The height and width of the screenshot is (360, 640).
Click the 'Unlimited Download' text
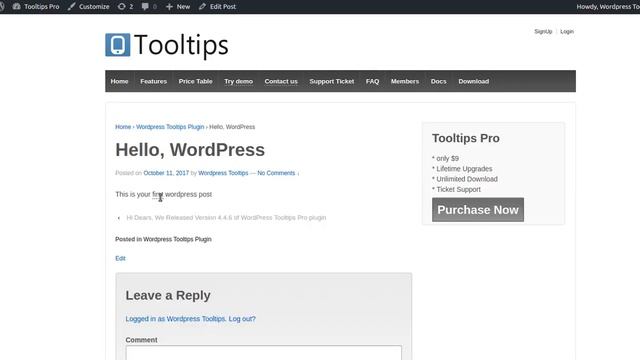click(x=467, y=179)
